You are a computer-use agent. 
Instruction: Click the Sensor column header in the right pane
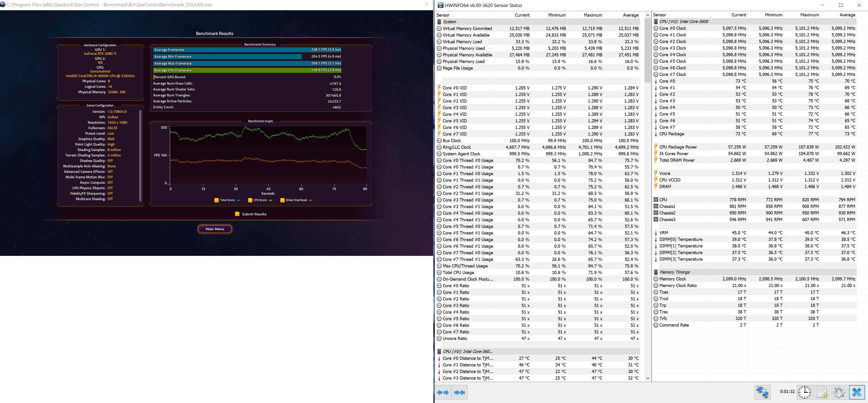pyautogui.click(x=660, y=15)
